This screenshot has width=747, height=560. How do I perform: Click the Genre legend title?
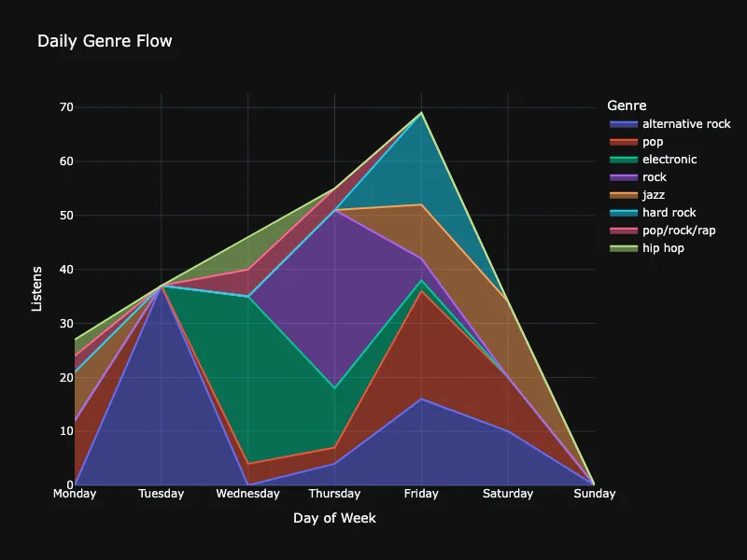click(x=627, y=105)
